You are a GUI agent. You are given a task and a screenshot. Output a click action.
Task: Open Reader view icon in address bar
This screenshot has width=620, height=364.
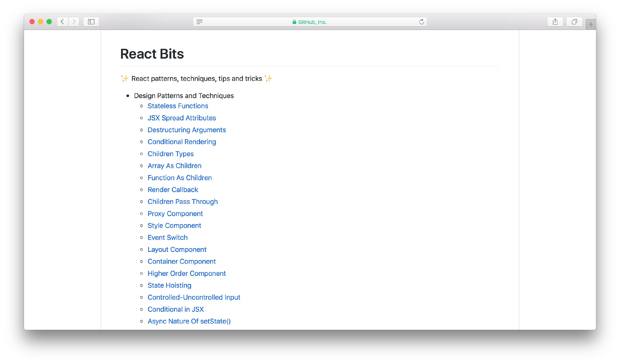(200, 22)
